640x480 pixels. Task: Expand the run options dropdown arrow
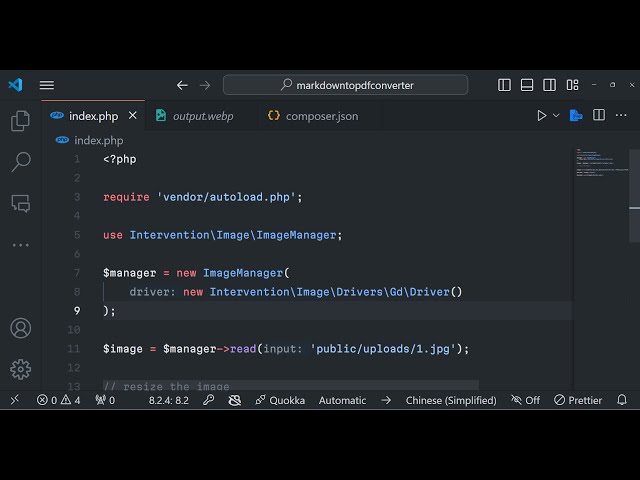(556, 116)
